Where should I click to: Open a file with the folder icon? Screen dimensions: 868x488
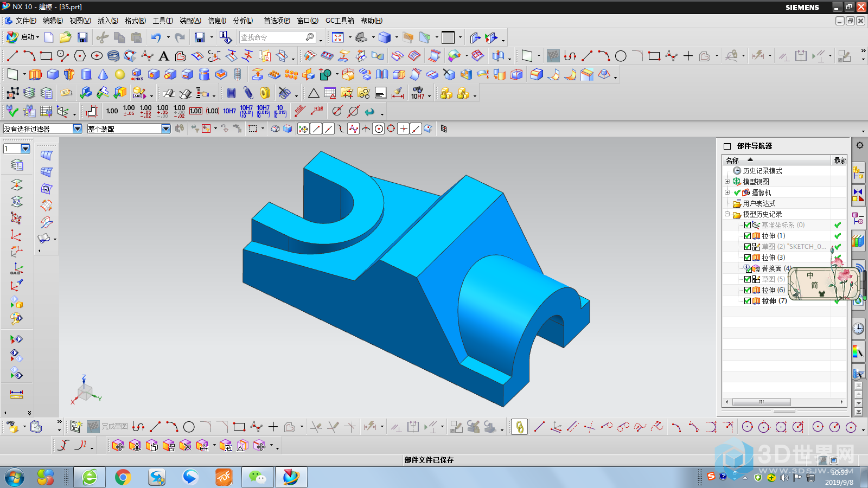(x=66, y=37)
